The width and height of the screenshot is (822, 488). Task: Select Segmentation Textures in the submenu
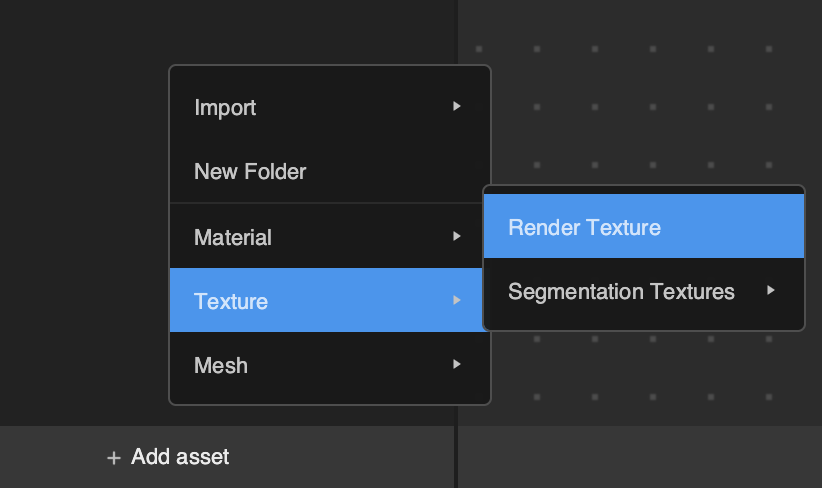pos(644,291)
